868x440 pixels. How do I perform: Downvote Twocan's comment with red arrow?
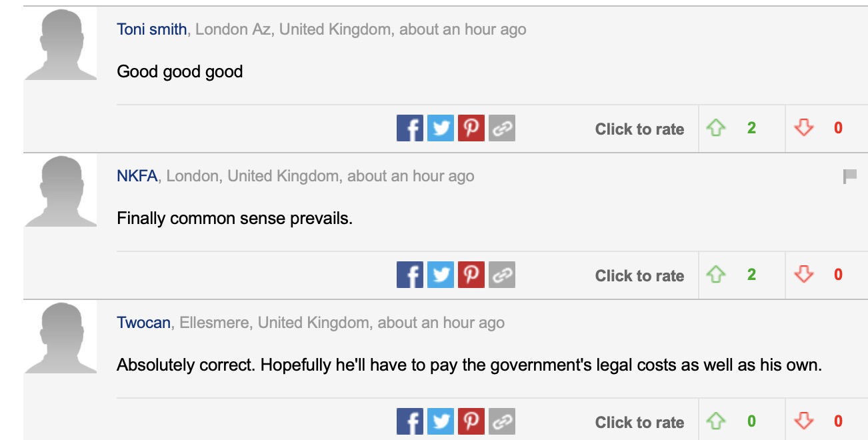pos(804,421)
